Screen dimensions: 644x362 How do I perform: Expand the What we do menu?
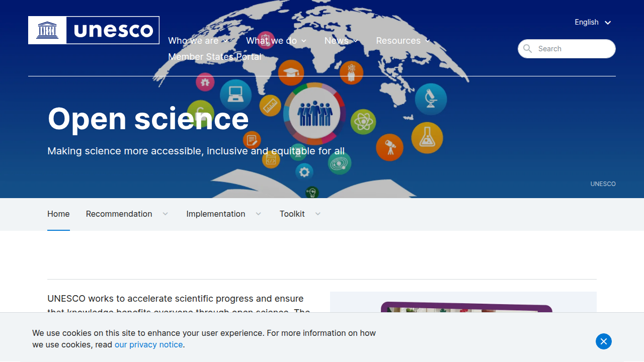pos(276,41)
